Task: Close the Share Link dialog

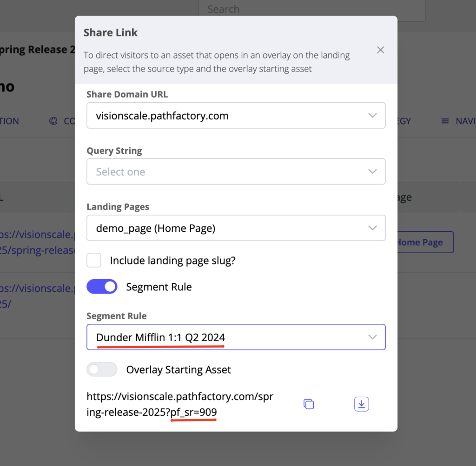Action: pyautogui.click(x=380, y=50)
